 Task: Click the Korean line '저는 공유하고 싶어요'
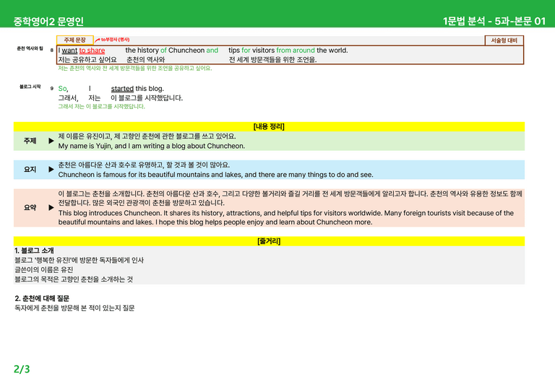(87, 59)
